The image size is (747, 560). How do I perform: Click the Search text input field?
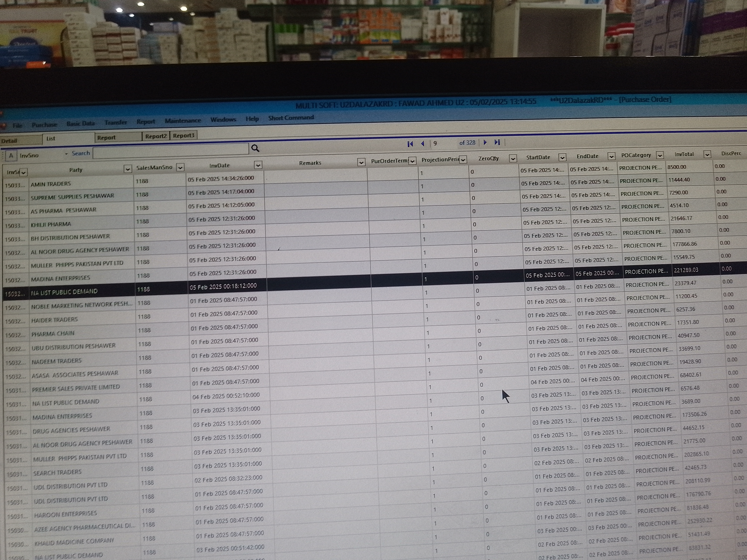(x=171, y=151)
